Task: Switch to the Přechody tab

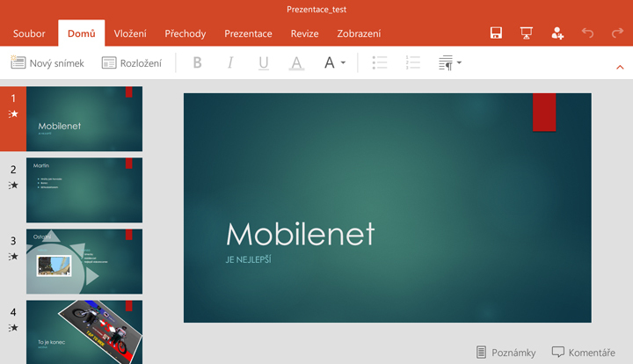Action: (x=186, y=33)
